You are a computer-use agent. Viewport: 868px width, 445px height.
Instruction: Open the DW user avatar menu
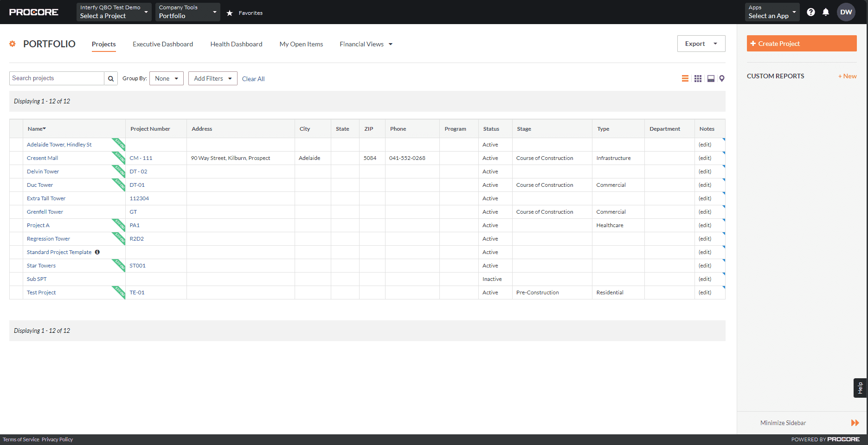[846, 12]
